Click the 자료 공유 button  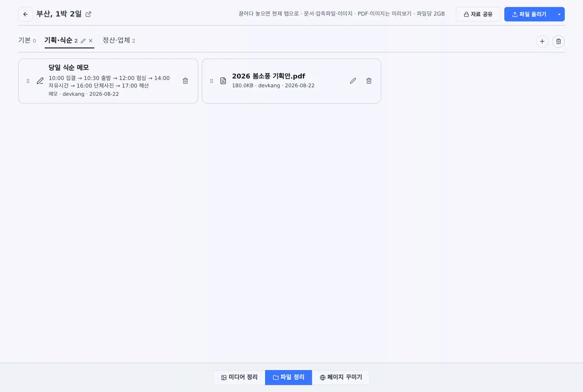[x=478, y=14]
